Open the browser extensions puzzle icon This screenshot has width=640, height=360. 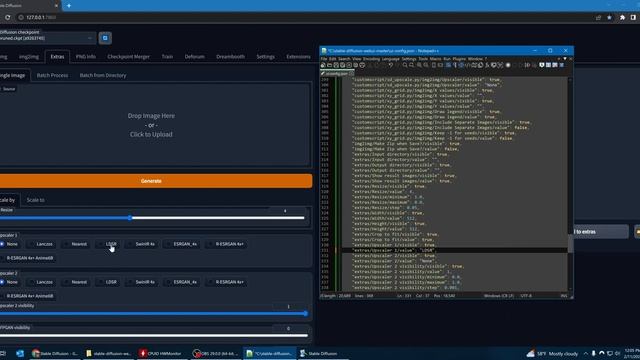(622, 18)
